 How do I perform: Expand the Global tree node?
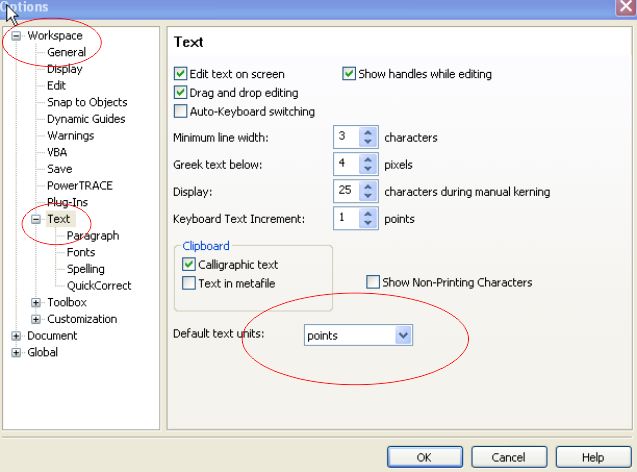[x=16, y=352]
